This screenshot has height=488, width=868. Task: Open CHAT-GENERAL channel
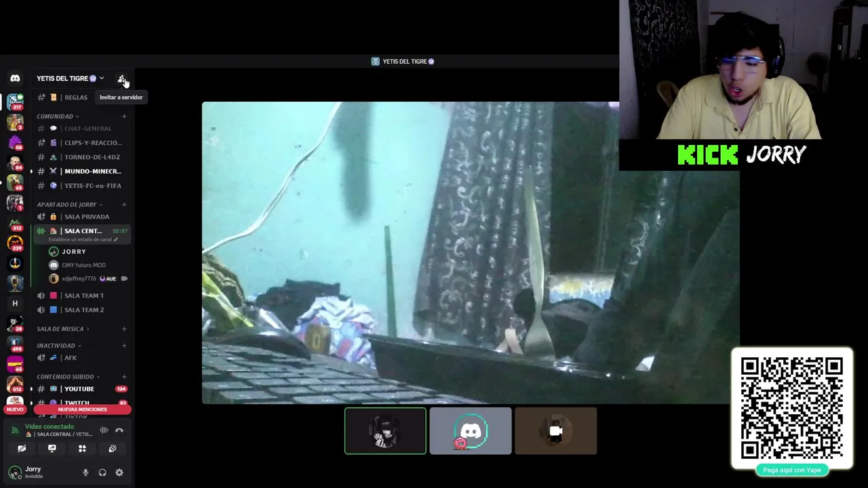pyautogui.click(x=81, y=129)
